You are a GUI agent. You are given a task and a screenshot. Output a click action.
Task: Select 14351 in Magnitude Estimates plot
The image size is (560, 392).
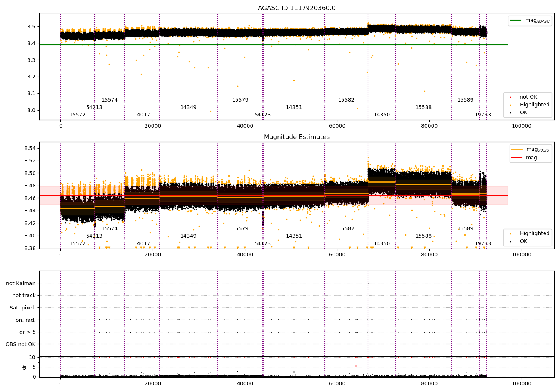tap(294, 236)
